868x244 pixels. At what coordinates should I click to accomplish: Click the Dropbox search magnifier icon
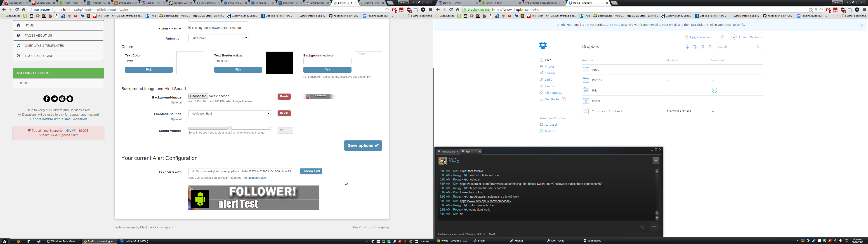(x=757, y=47)
